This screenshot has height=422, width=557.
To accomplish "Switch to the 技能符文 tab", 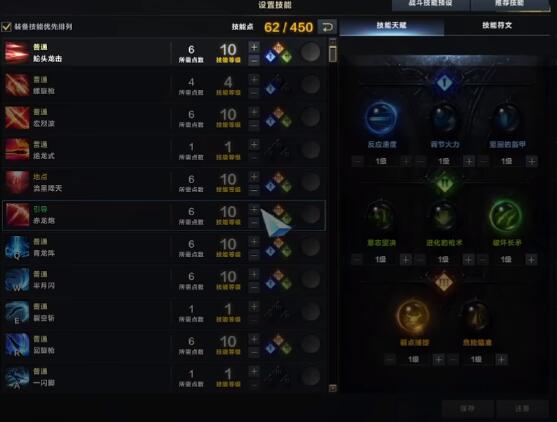I will tap(497, 26).
